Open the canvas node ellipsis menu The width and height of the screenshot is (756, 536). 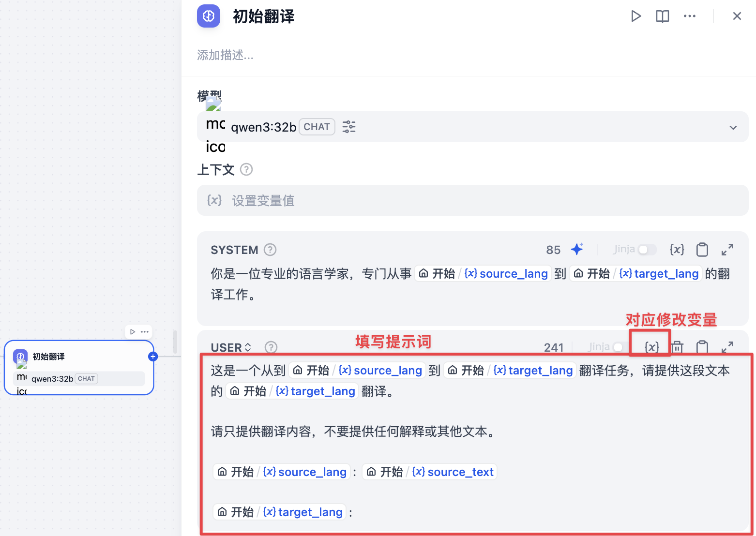coord(145,332)
